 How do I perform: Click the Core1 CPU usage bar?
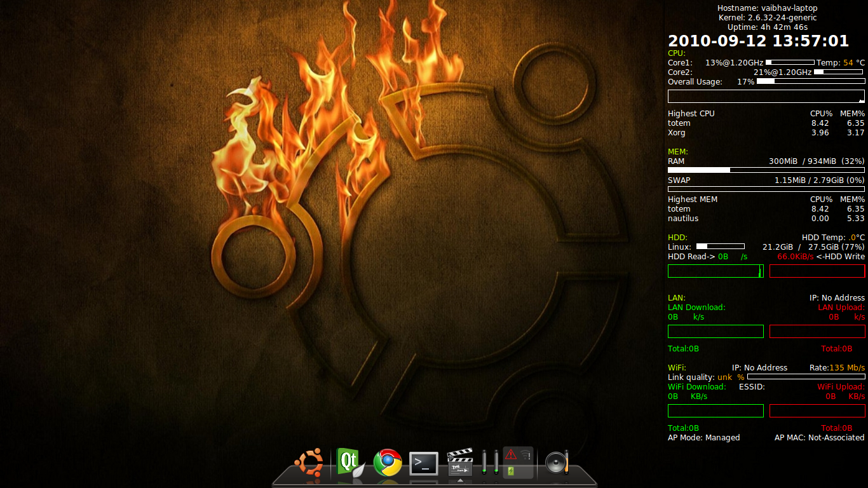point(790,62)
